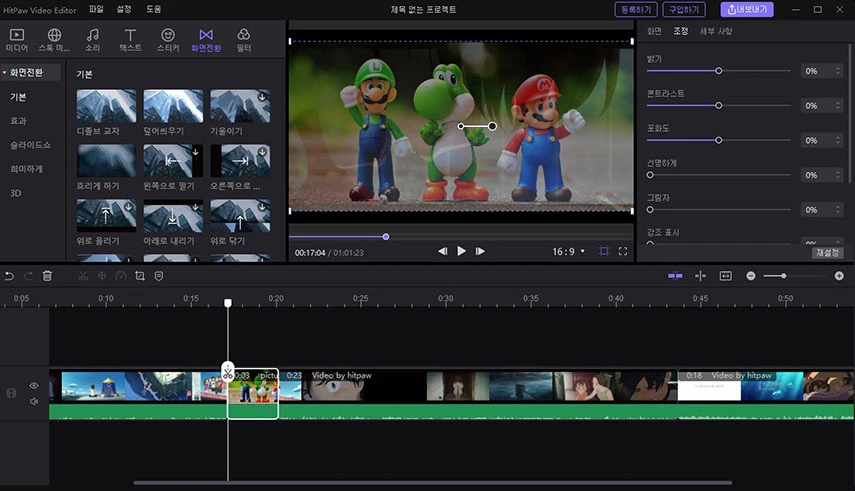Open the 텍스트 (Text) tool icon
This screenshot has height=491, width=855.
click(130, 35)
